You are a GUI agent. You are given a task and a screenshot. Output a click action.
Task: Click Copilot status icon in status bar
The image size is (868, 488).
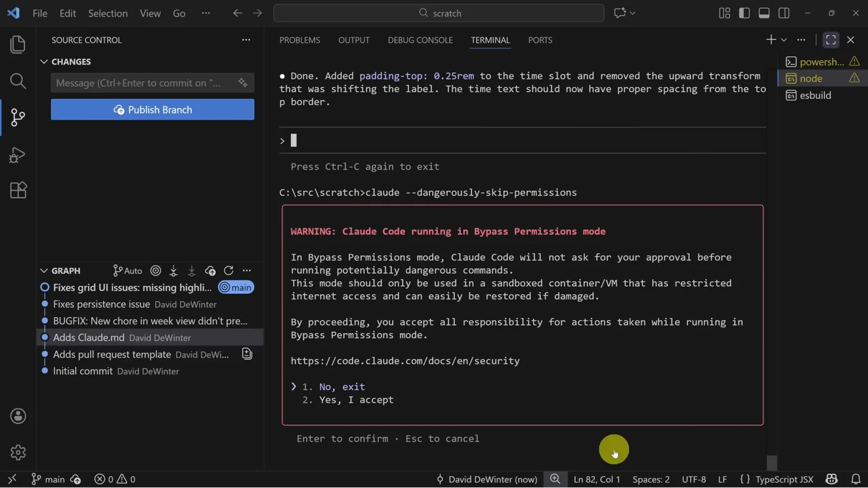click(x=832, y=479)
